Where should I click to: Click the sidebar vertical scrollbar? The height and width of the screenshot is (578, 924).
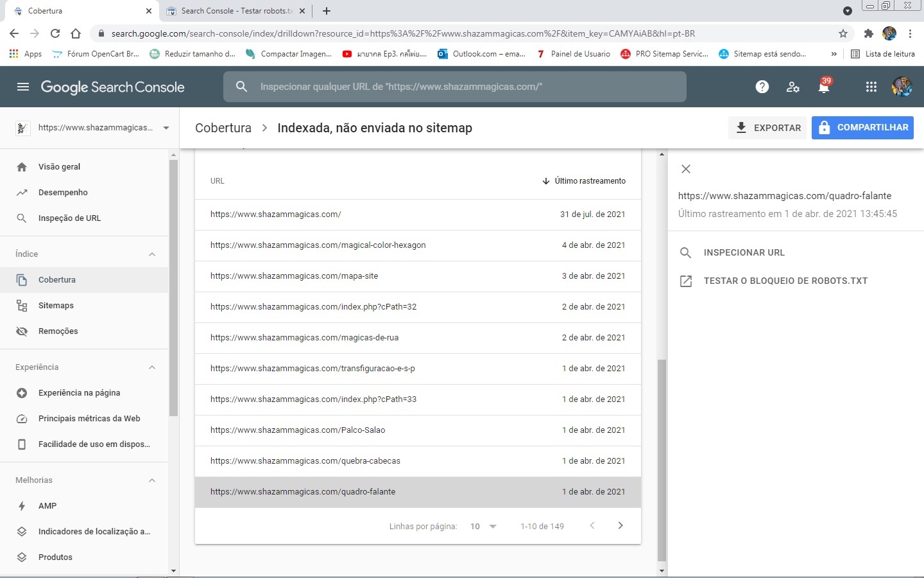coord(173,289)
